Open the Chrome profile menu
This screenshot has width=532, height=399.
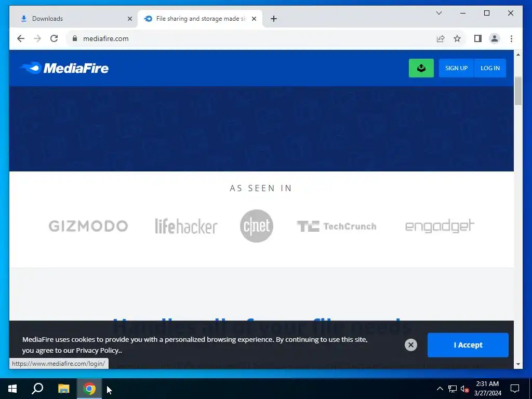point(495,38)
